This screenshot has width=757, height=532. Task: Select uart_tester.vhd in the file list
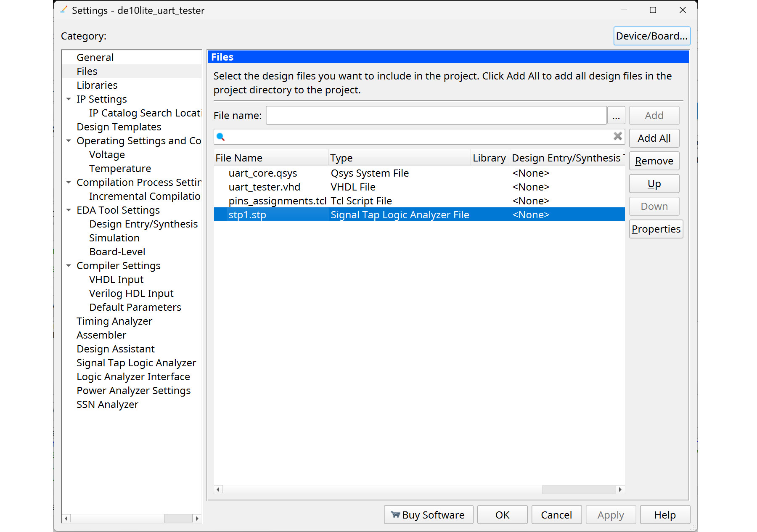click(x=264, y=187)
